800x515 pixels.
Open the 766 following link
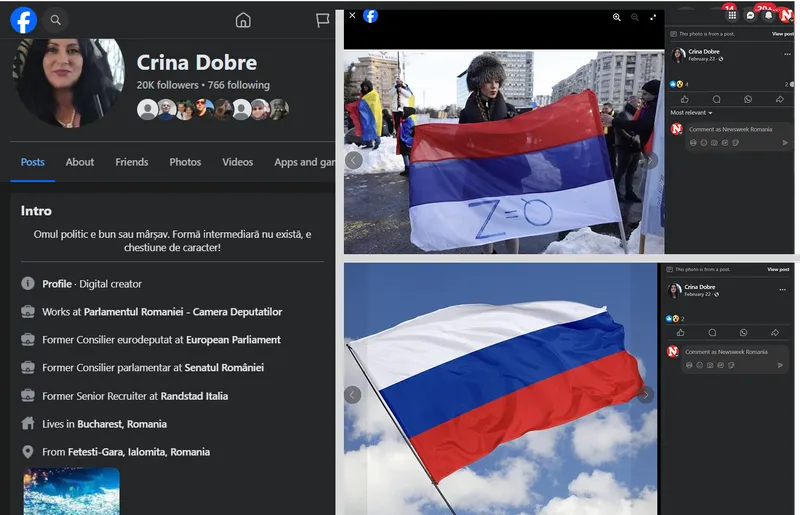[x=238, y=85]
